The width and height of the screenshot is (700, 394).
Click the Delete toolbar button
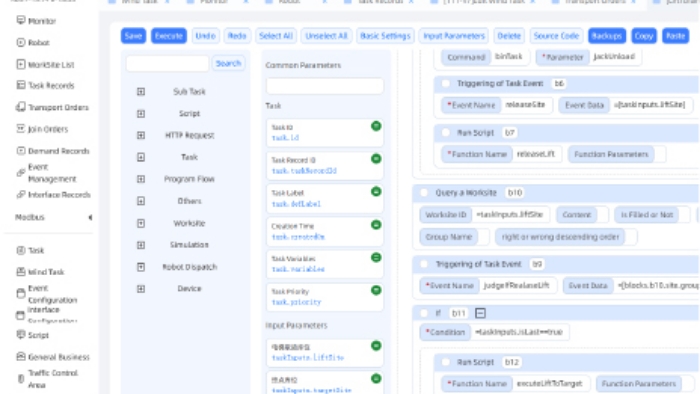pos(509,36)
